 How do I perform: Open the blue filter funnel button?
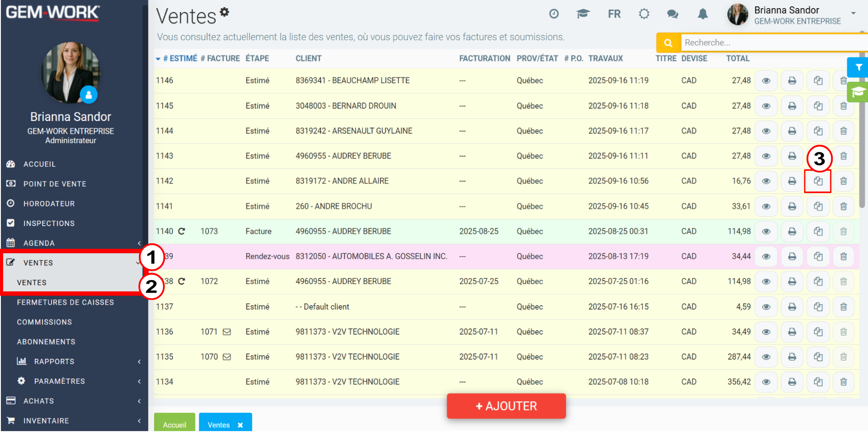[x=858, y=67]
